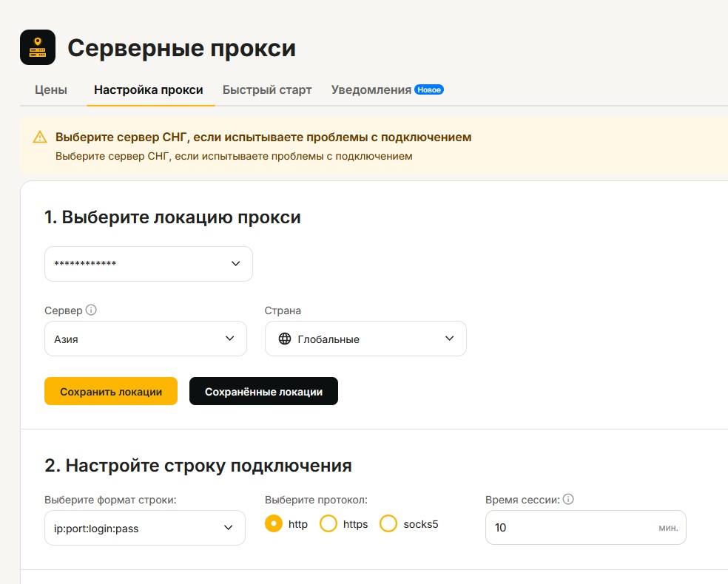Click the Выберите протокол label
728x584 pixels.
316,500
